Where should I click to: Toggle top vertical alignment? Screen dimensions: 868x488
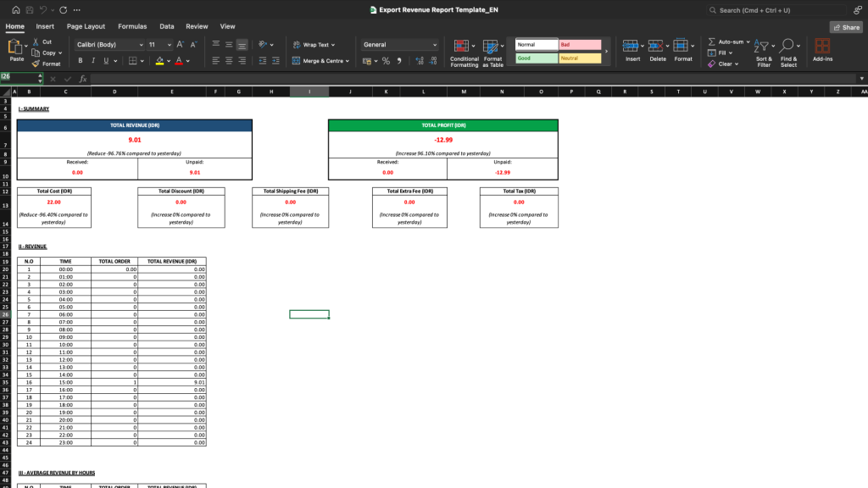(216, 45)
